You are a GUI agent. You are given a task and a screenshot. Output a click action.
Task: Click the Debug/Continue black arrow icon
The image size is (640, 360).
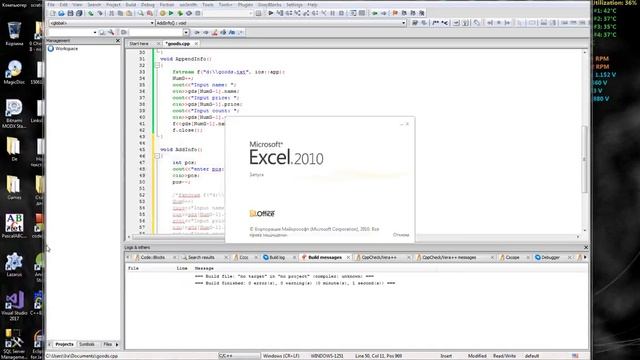pyautogui.click(x=271, y=13)
